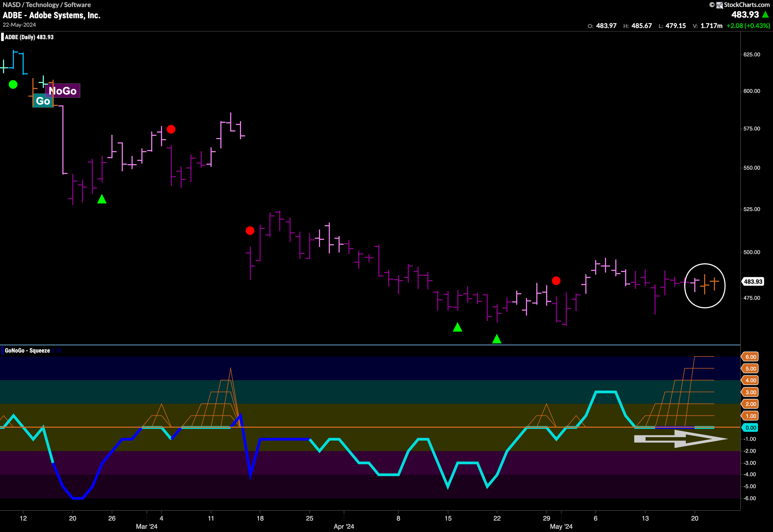Click the orange 2.00 squeeze level tag
This screenshot has width=773, height=532.
point(750,404)
